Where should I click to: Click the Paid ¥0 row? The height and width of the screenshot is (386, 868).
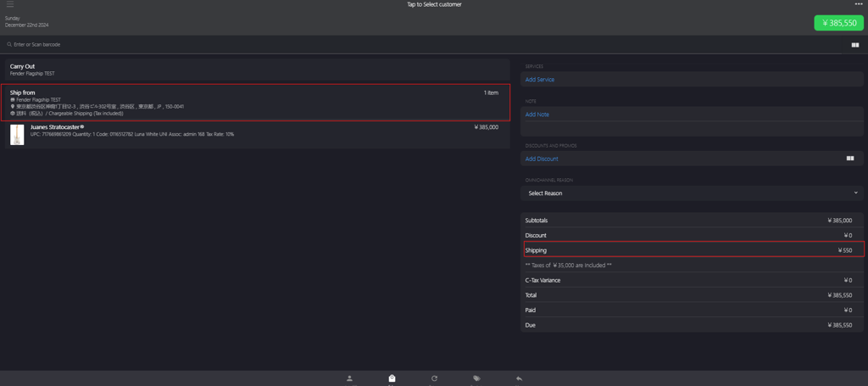pos(692,310)
